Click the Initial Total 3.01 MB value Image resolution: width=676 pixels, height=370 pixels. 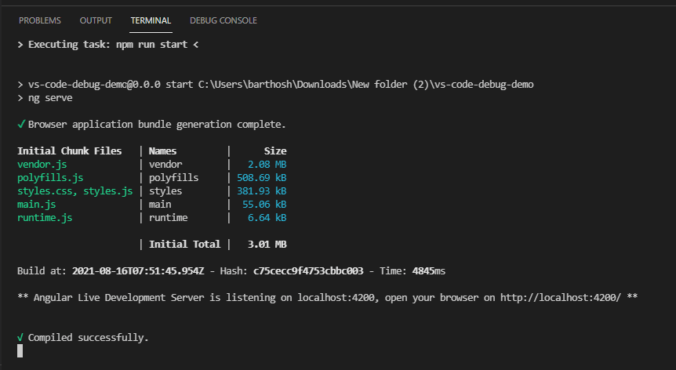[x=267, y=244]
